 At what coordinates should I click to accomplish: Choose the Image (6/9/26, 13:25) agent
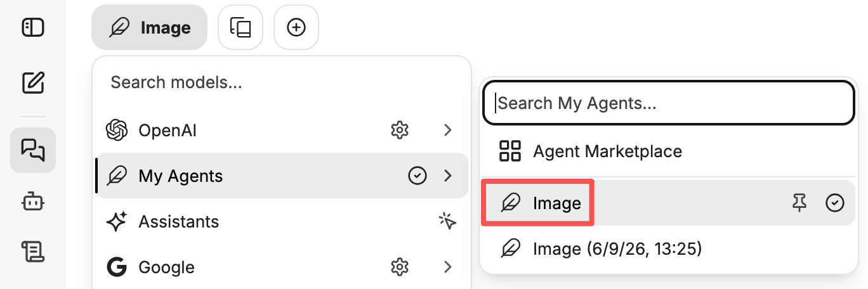point(669,249)
